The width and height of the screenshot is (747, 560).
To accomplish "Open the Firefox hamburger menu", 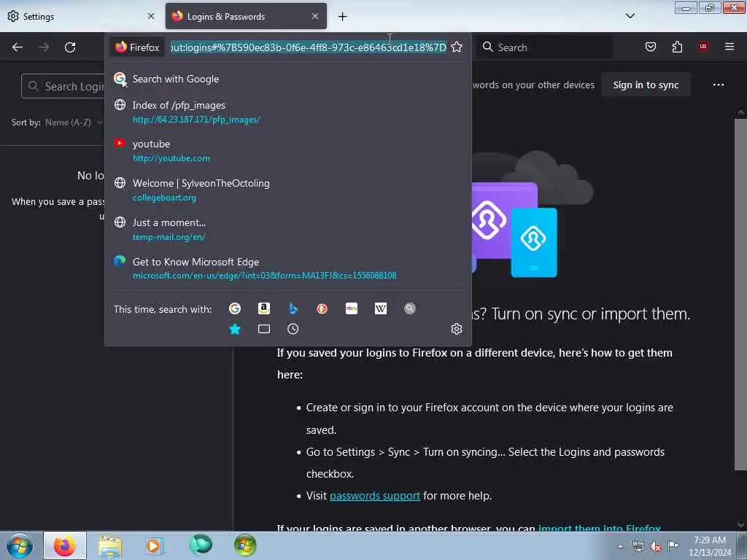I will click(x=729, y=47).
